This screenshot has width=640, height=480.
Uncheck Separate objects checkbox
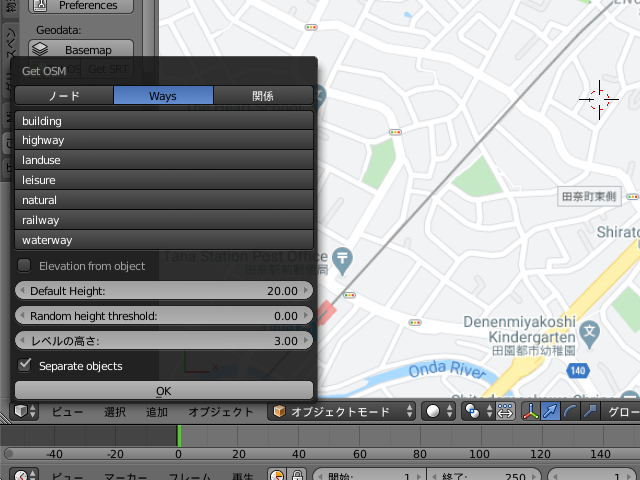24,365
